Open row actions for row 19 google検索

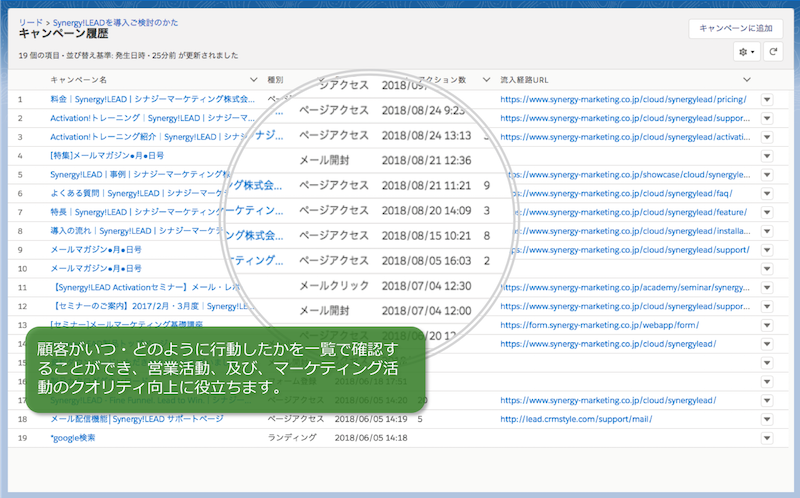767,438
